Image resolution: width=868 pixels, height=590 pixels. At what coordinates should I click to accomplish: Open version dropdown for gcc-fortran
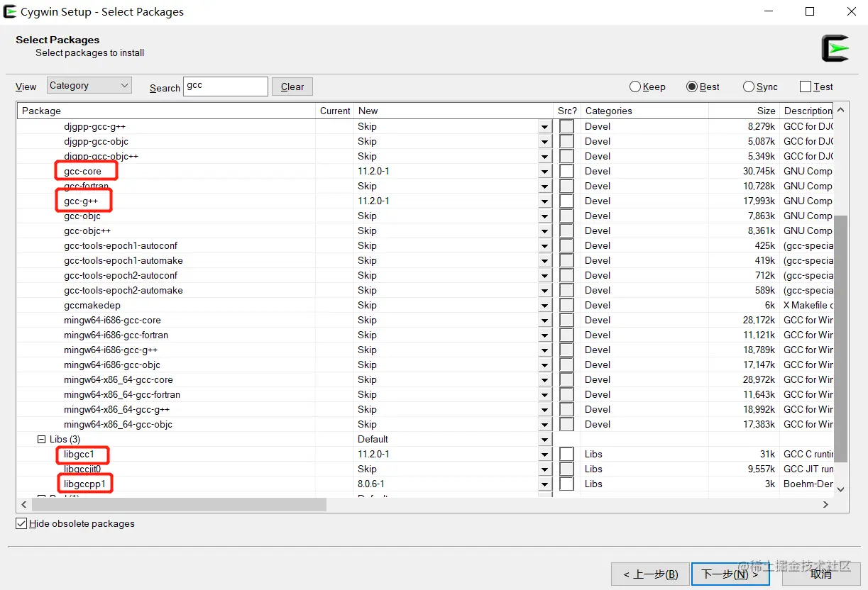[545, 187]
